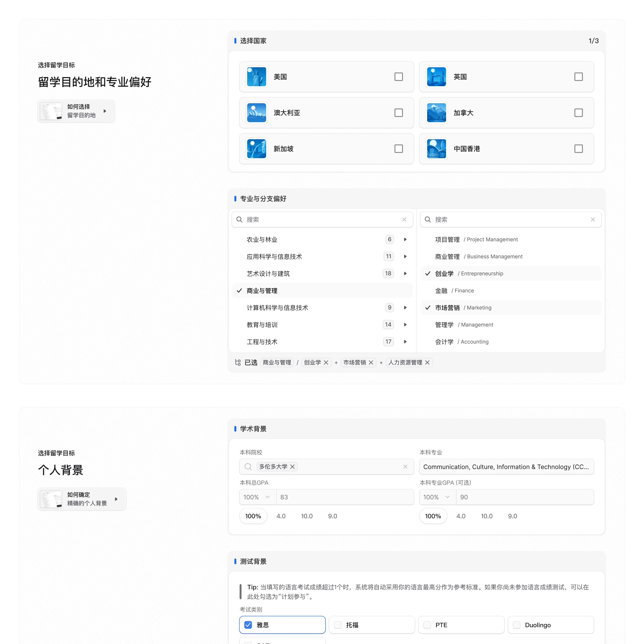This screenshot has height=644, width=644.
Task: Expand the 计算机科学与信息技术 category arrow
Action: 405,307
